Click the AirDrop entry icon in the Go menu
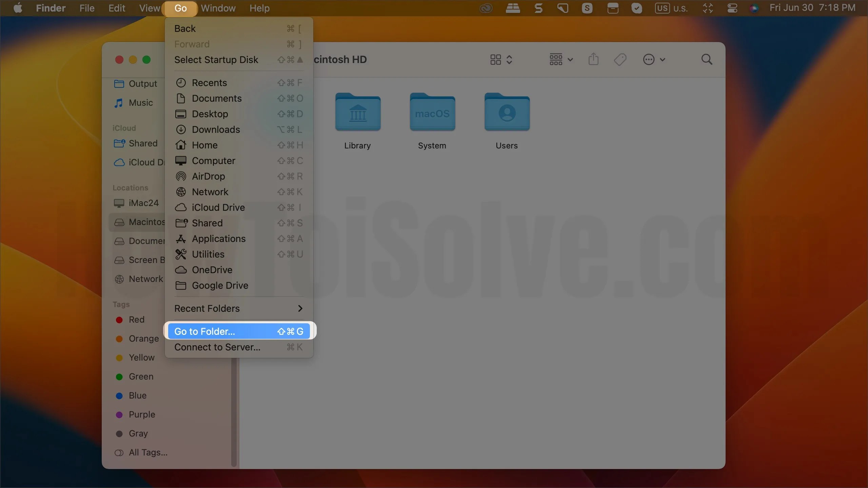This screenshot has height=488, width=868. point(181,176)
